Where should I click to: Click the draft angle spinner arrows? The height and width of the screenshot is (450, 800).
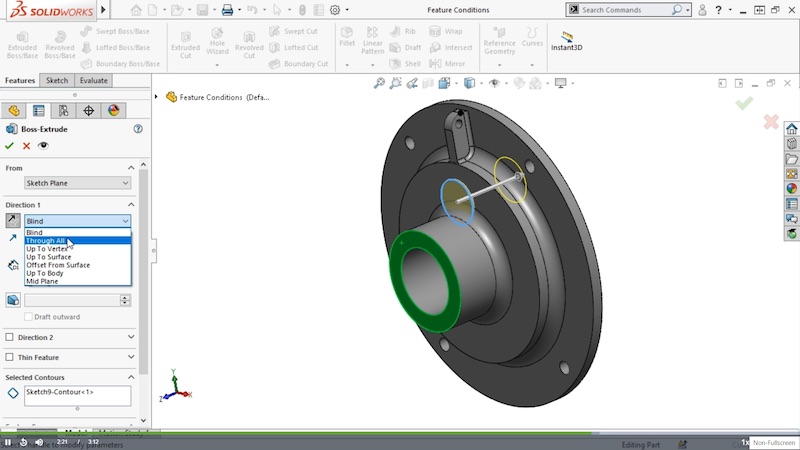tap(125, 300)
